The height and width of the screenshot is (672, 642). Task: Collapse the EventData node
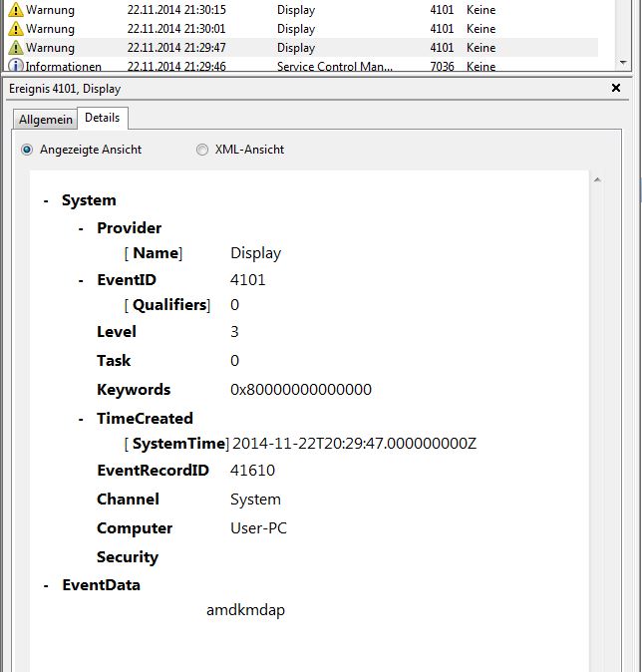(x=46, y=585)
